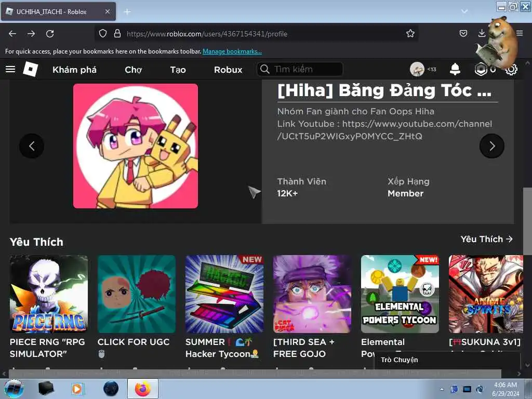Close the UCHIHA_ITACHI - Roblox tab
This screenshot has width=532, height=399.
coord(108,11)
